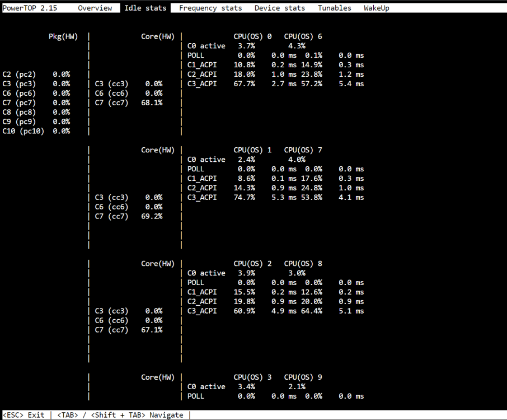Go to the Device stats tab
The height and width of the screenshot is (420, 507).
click(280, 8)
